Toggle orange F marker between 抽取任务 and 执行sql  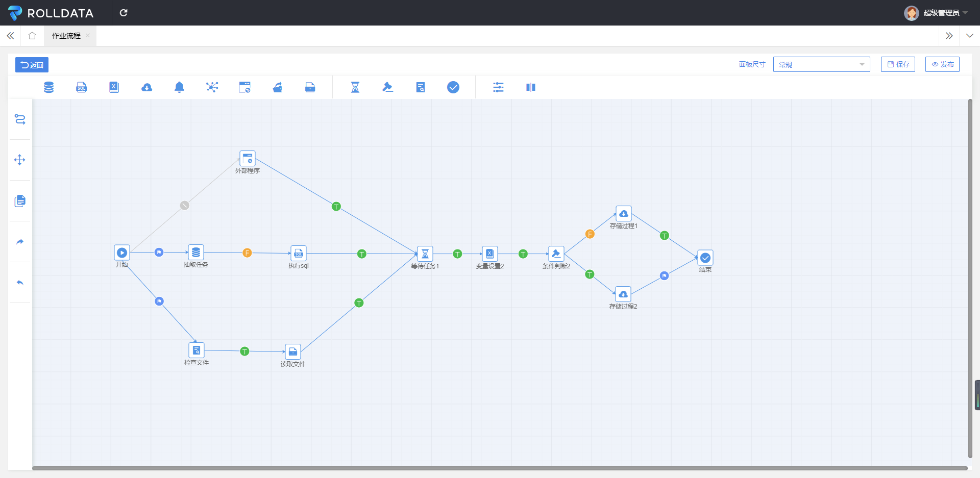[247, 253]
